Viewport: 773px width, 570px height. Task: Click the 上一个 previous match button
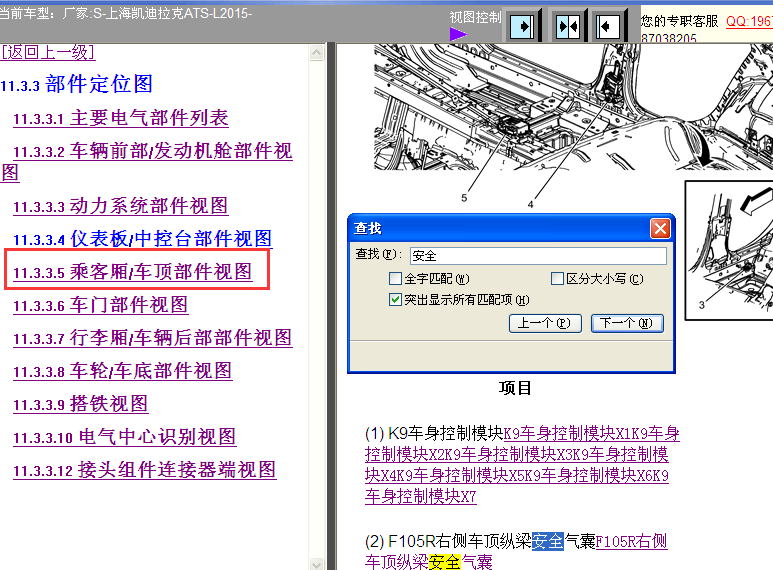point(545,323)
